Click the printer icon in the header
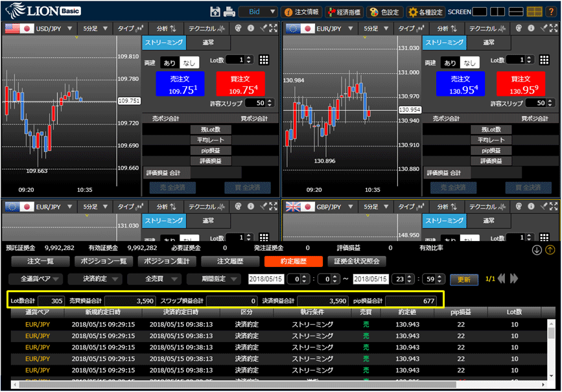 (229, 12)
